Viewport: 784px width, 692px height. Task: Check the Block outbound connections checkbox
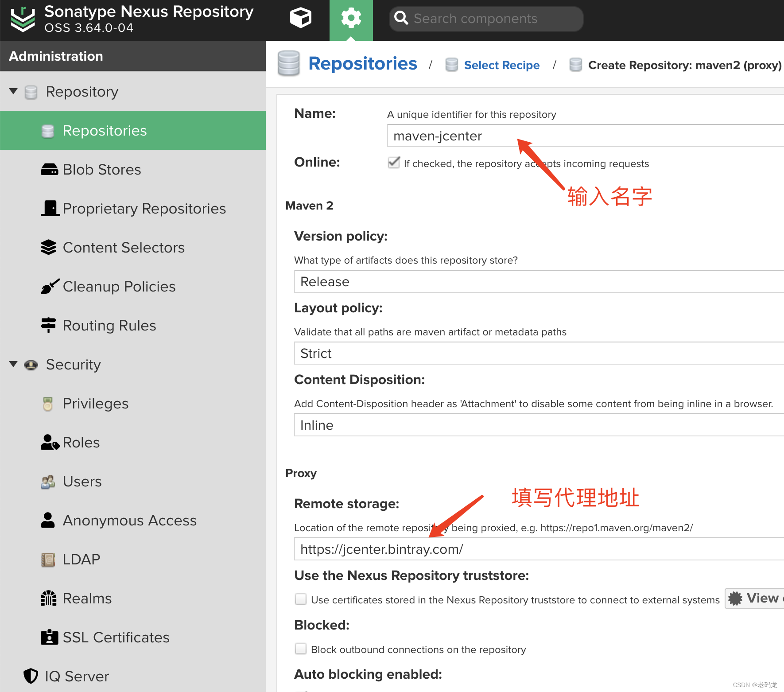(301, 649)
